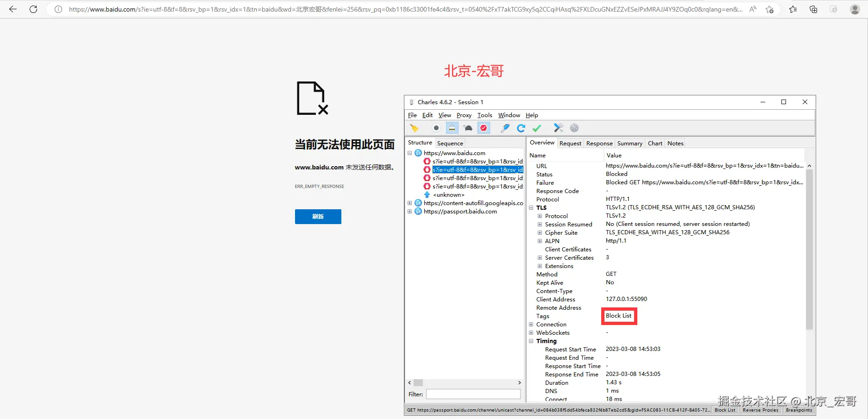Expand the https://passport.baidu.com host node

409,212
